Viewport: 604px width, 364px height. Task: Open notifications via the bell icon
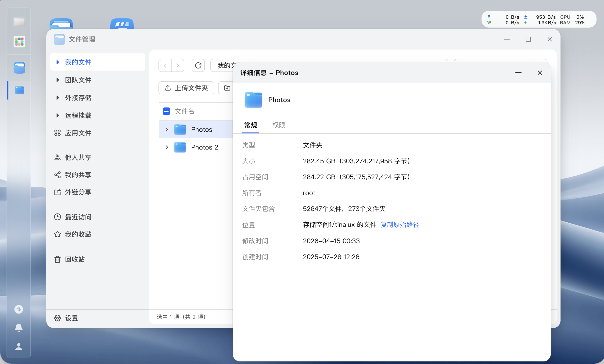pyautogui.click(x=19, y=328)
